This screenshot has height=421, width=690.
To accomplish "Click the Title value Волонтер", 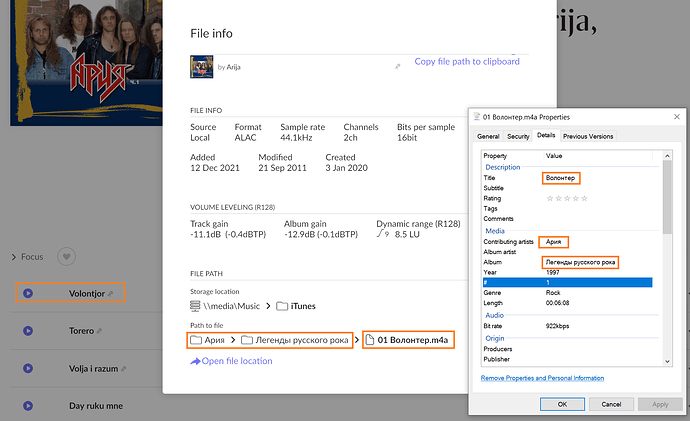I will pyautogui.click(x=560, y=178).
